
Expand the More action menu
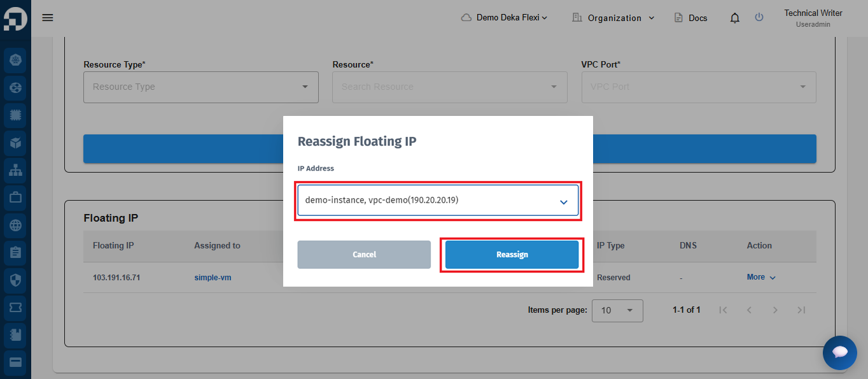(761, 277)
